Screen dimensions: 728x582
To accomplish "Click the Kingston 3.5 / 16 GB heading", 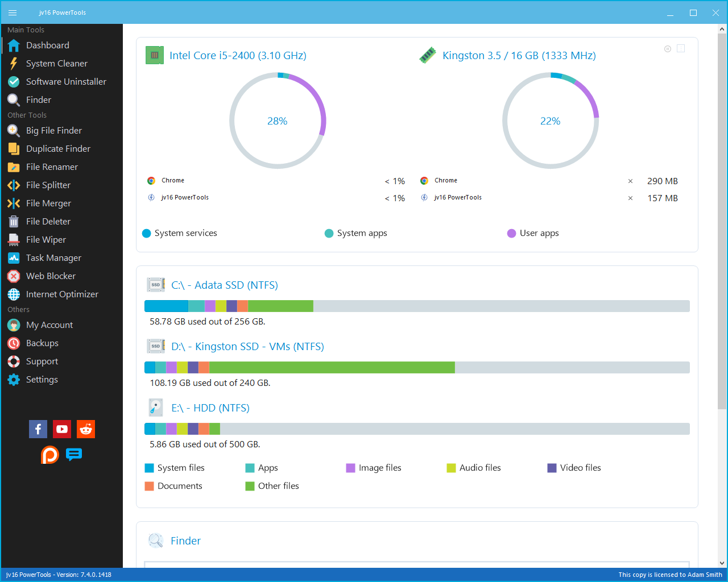I will tap(519, 56).
